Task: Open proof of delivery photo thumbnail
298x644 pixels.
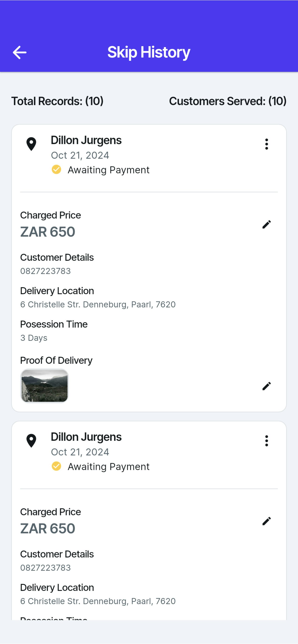Action: tap(44, 386)
